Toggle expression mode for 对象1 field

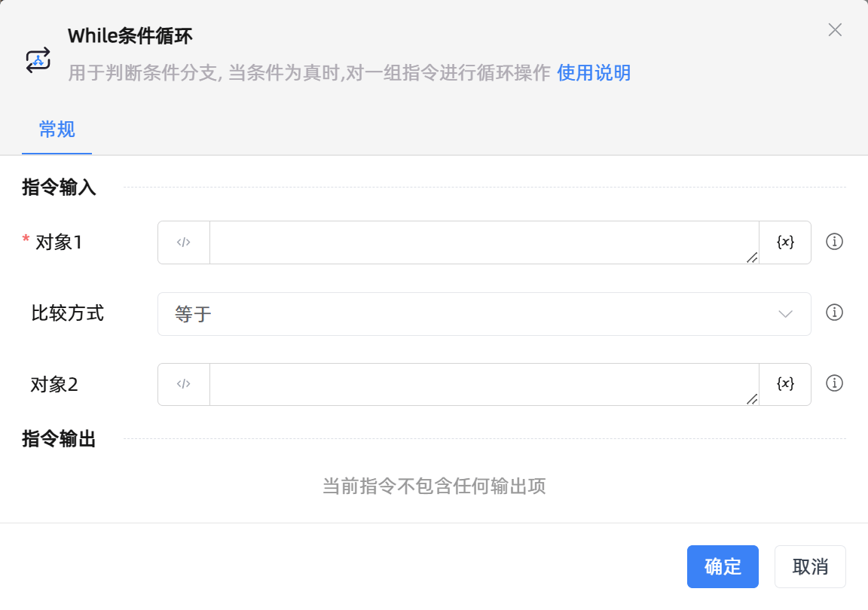click(184, 242)
